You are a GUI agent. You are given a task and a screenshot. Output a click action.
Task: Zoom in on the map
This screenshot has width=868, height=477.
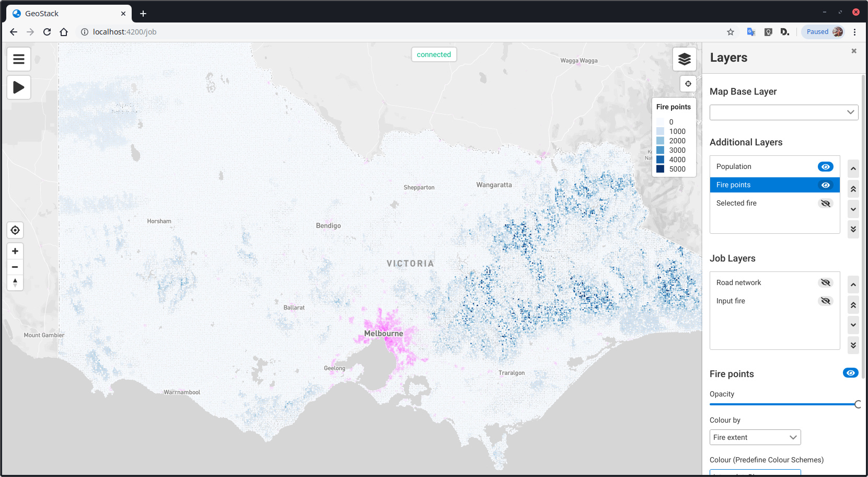(x=15, y=251)
